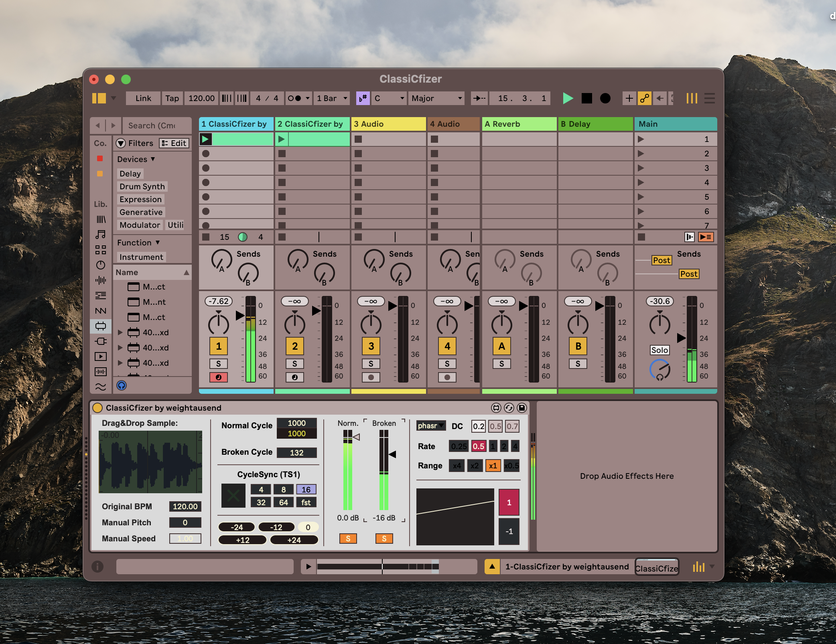
Task: Select the Generative filter tag
Action: [x=141, y=212]
